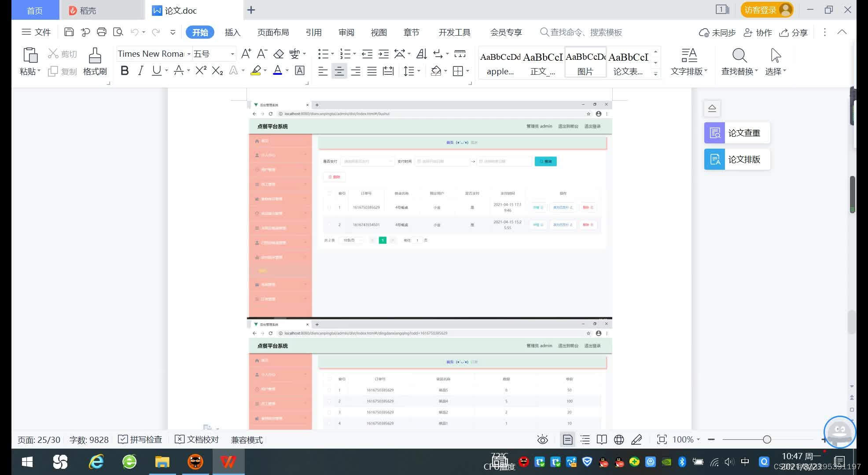
Task: Click the zoom slider handle
Action: (x=767, y=439)
